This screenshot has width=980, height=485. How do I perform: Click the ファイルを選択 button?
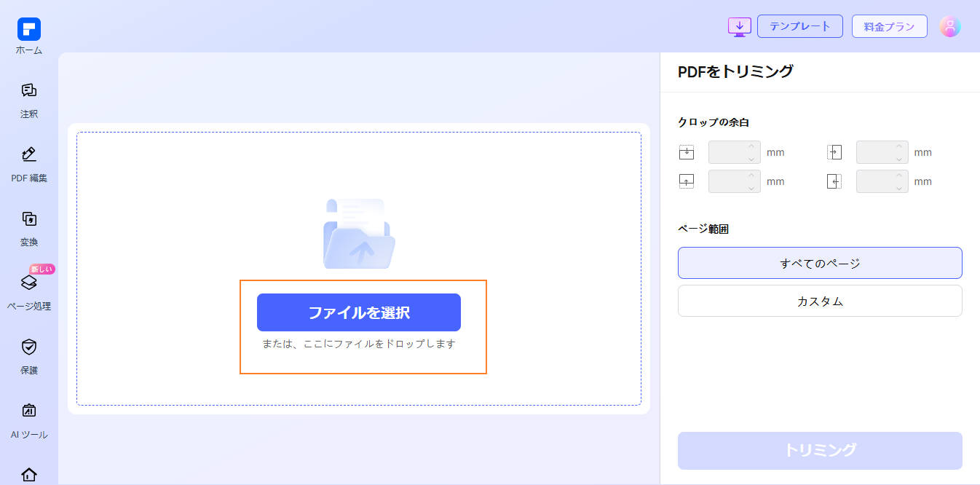pos(359,312)
